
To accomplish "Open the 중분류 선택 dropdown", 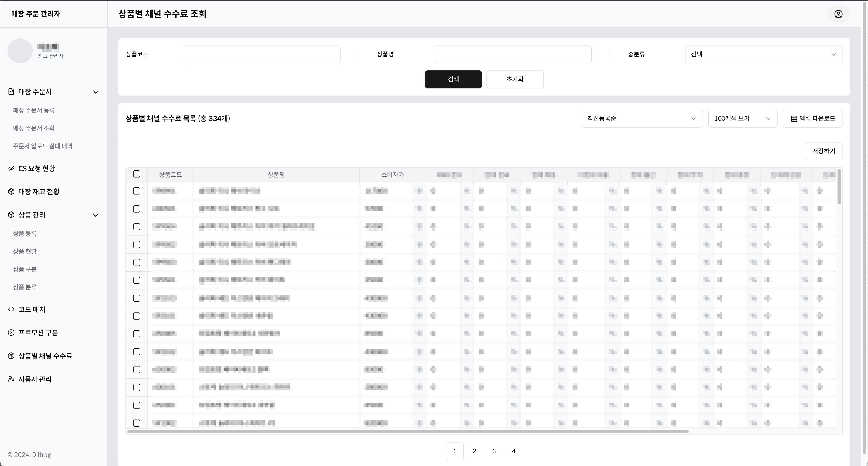I will (764, 54).
